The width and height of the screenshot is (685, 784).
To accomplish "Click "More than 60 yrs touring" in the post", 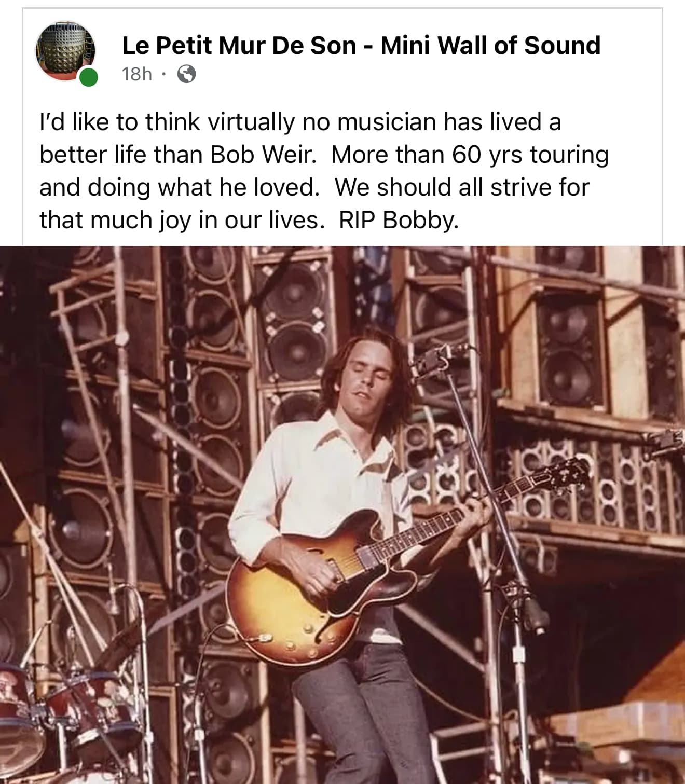I will pos(470,155).
